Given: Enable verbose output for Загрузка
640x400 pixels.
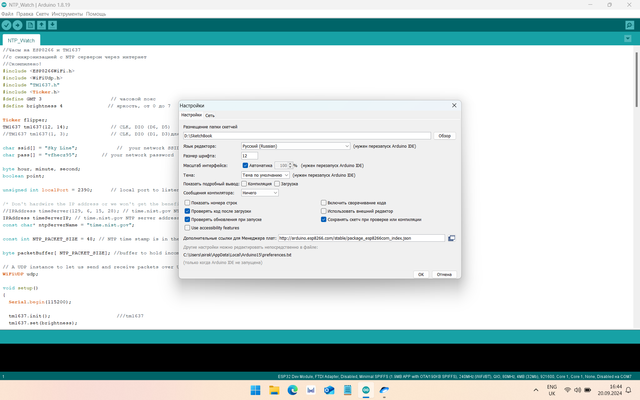Looking at the screenshot, I should [x=277, y=184].
